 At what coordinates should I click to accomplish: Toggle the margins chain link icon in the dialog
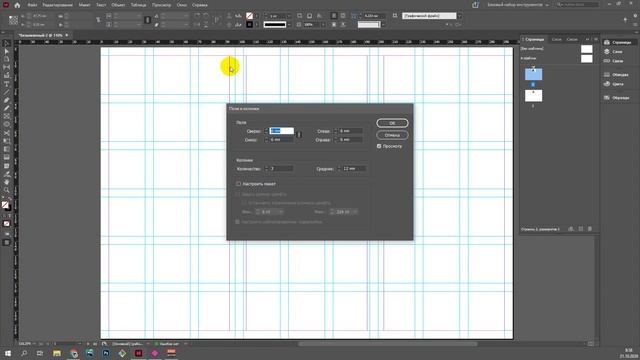click(x=299, y=135)
